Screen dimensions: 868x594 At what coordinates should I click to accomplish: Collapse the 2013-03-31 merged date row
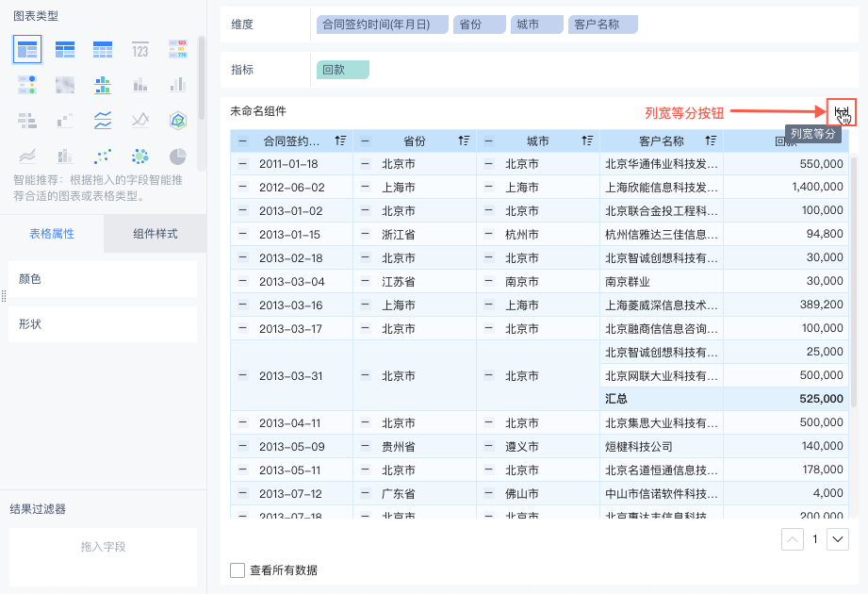(242, 375)
